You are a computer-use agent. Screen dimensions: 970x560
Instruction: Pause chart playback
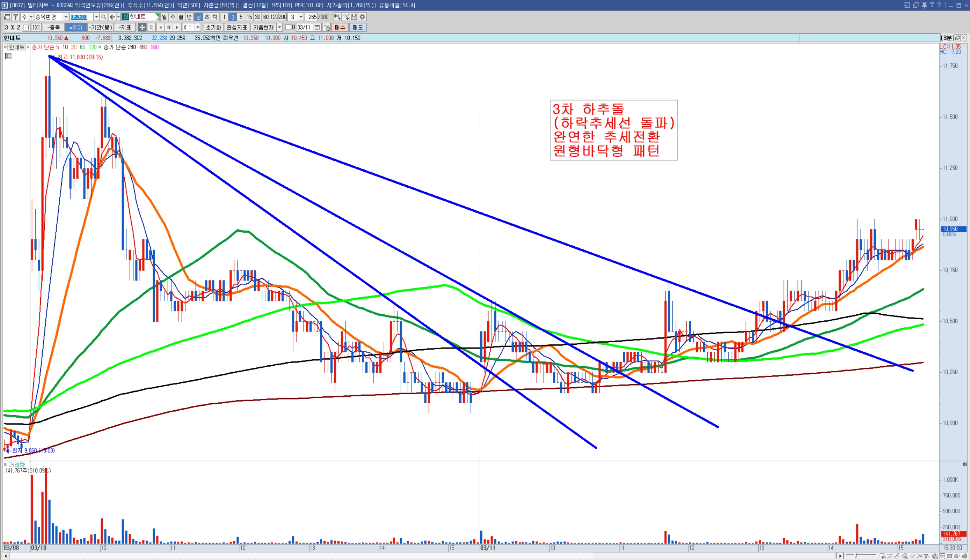(169, 27)
